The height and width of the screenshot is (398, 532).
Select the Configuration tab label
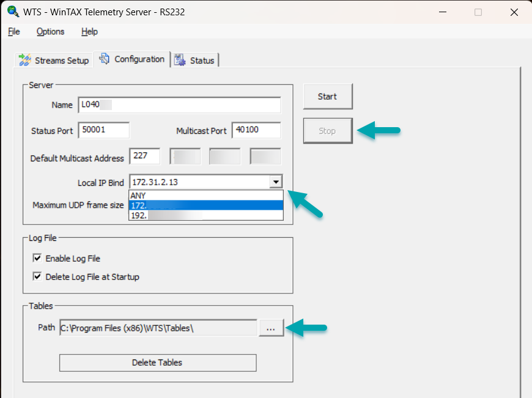[x=139, y=59]
